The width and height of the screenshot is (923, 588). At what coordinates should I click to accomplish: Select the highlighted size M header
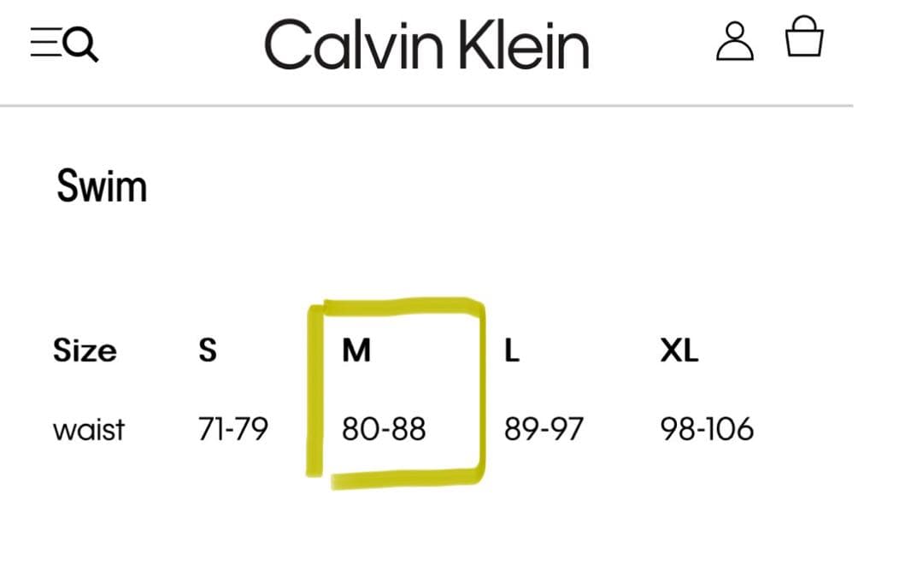(x=356, y=350)
